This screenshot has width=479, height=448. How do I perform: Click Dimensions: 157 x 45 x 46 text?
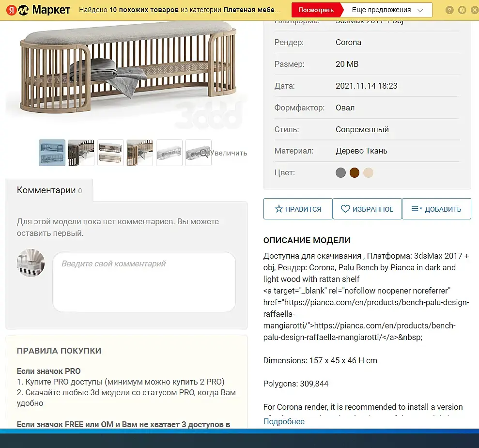pyautogui.click(x=310, y=360)
